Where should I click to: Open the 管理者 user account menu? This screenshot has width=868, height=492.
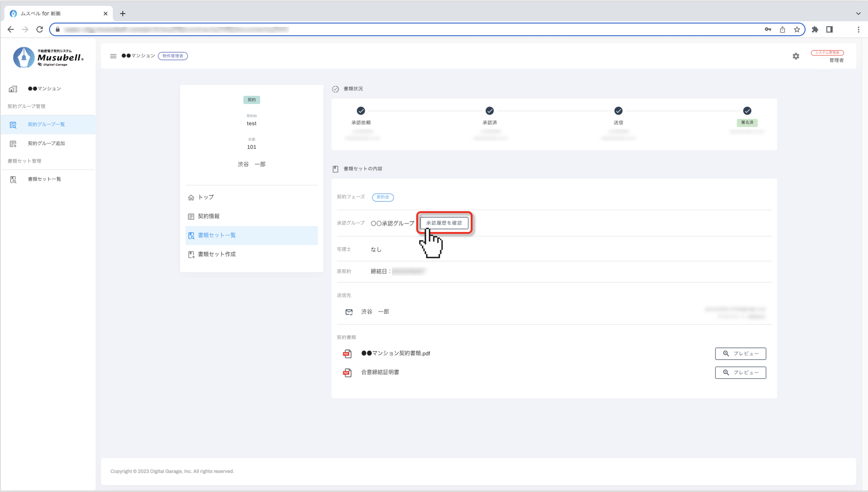(x=836, y=60)
